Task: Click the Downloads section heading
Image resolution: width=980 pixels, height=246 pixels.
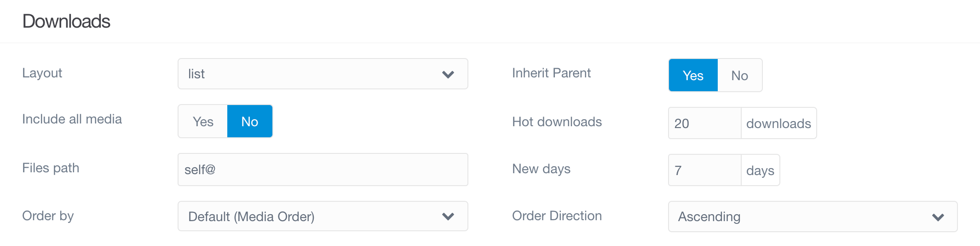Action: click(x=66, y=21)
